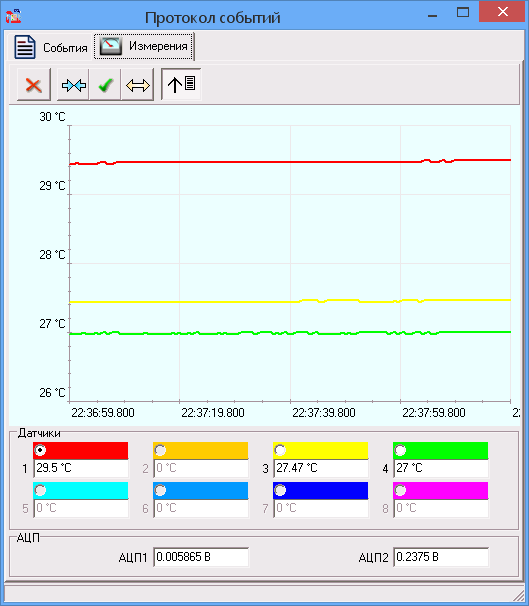Screen dimensions: 529x606
Task: Click the document icon on События tab
Action: pyautogui.click(x=25, y=47)
